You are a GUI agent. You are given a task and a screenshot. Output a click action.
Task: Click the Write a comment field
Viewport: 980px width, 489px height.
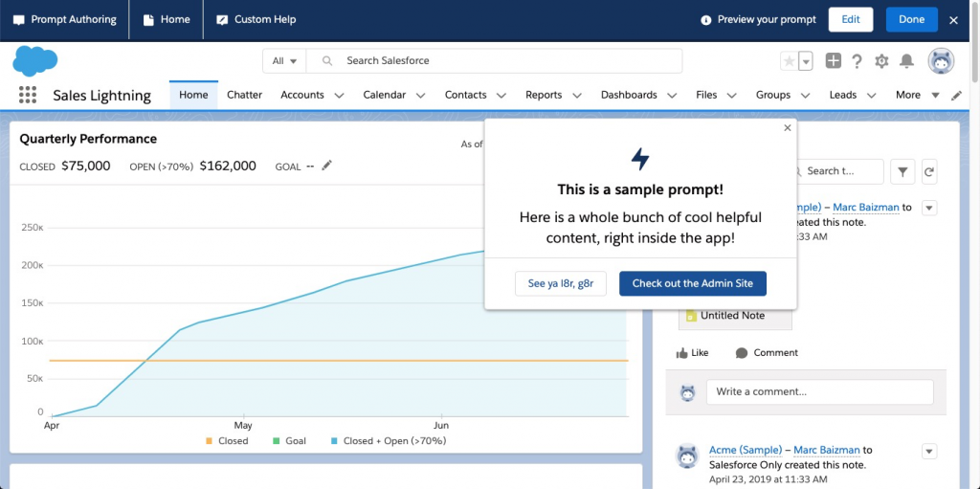(x=819, y=391)
